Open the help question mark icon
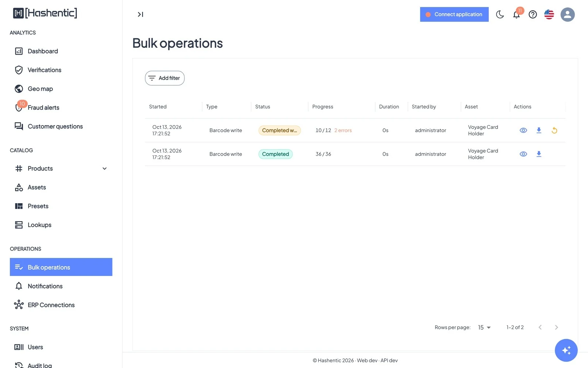 coord(533,14)
